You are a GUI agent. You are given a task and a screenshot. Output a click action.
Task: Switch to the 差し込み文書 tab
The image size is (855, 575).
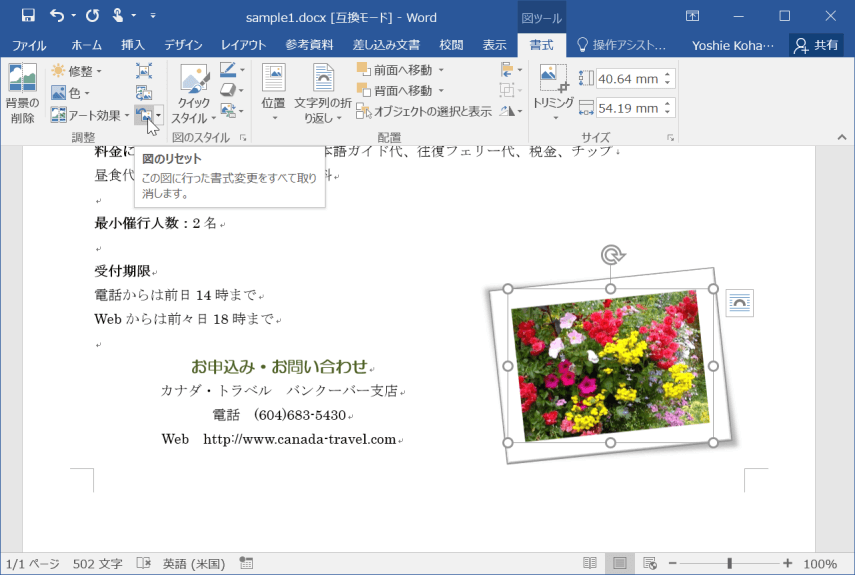[x=386, y=45]
